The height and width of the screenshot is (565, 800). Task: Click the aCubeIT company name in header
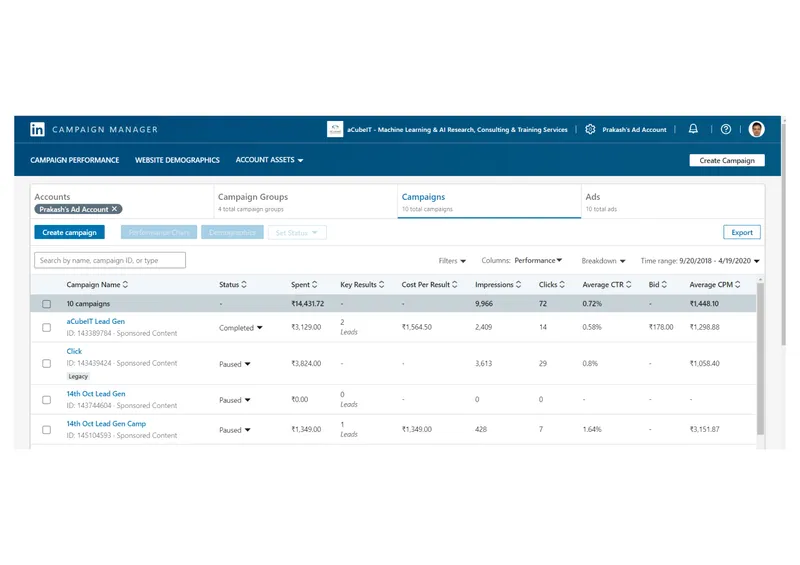point(457,130)
